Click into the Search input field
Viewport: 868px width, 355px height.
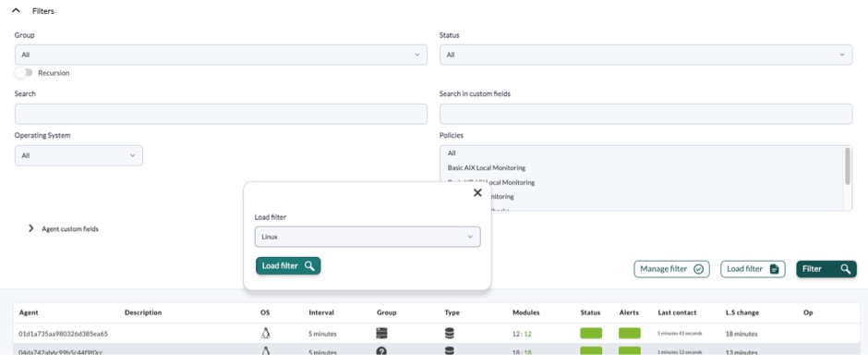pyautogui.click(x=221, y=114)
